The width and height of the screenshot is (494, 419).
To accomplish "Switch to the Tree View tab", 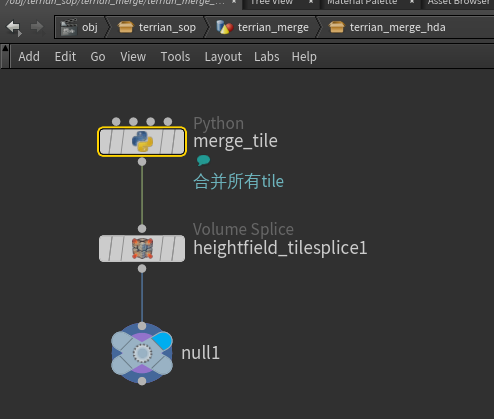I will coord(271,3).
